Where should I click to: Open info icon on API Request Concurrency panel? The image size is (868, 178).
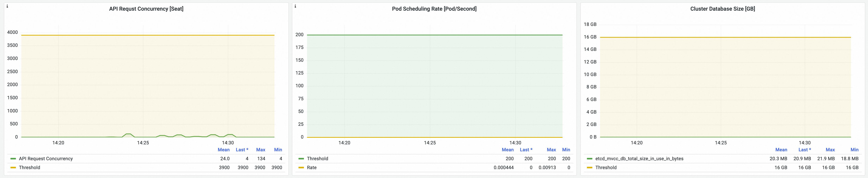(x=7, y=6)
